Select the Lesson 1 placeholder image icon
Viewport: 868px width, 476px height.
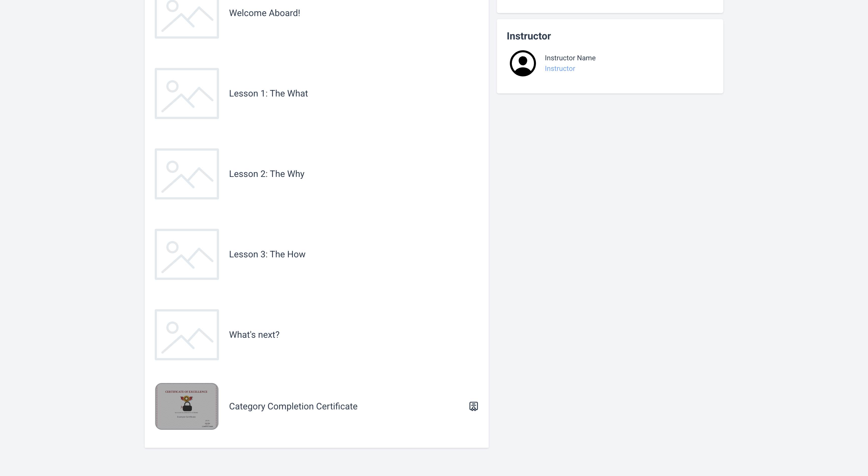(187, 93)
